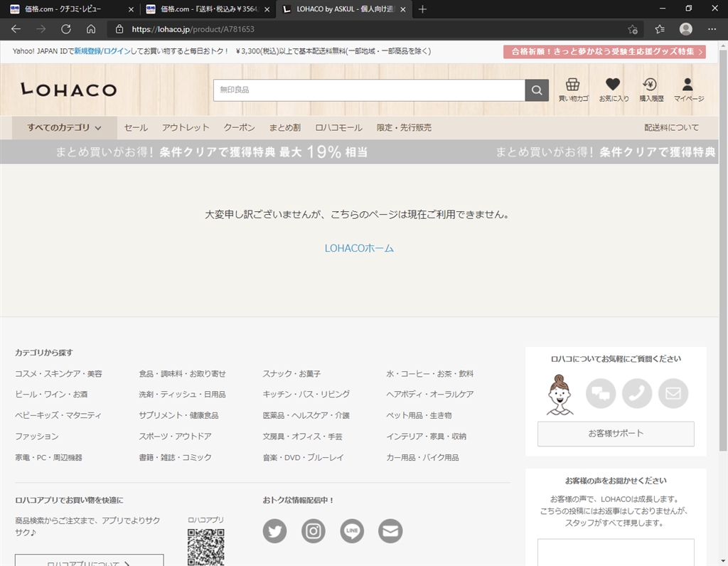Open ベビーキッズ・マタニティ category
Viewport: 728px width, 566px height.
click(x=58, y=415)
